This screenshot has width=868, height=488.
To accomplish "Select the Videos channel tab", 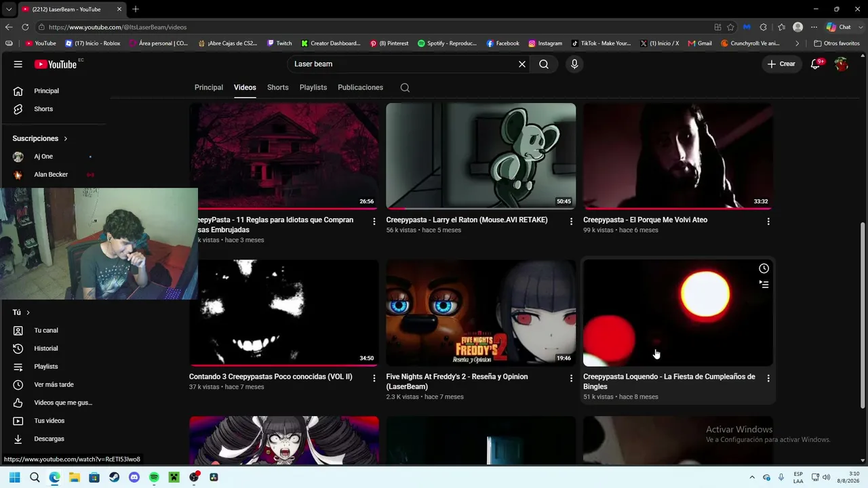I will [x=245, y=87].
